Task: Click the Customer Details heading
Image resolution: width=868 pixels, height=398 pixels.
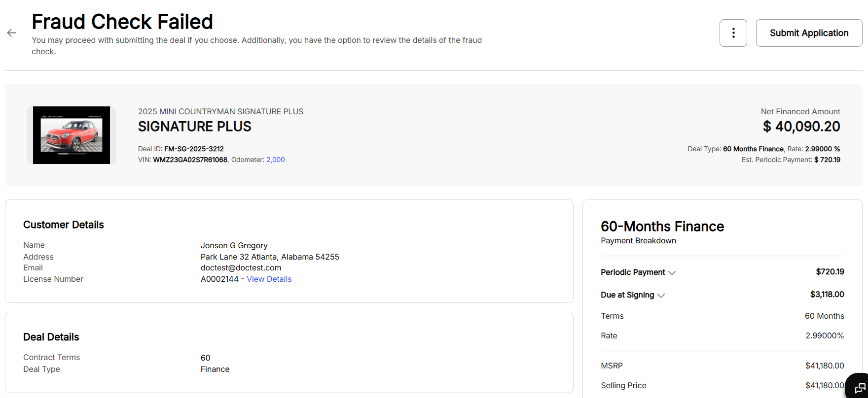Action: [x=64, y=225]
